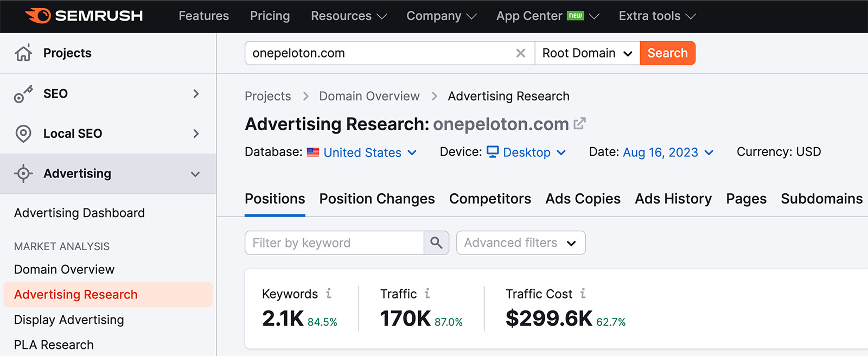The width and height of the screenshot is (868, 356).
Task: Expand the Extra tools menu
Action: pyautogui.click(x=657, y=16)
